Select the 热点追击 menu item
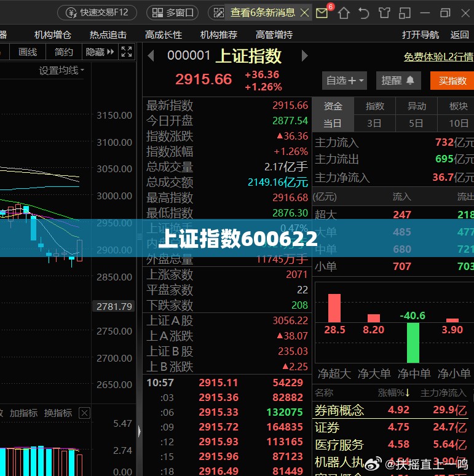 click(108, 35)
